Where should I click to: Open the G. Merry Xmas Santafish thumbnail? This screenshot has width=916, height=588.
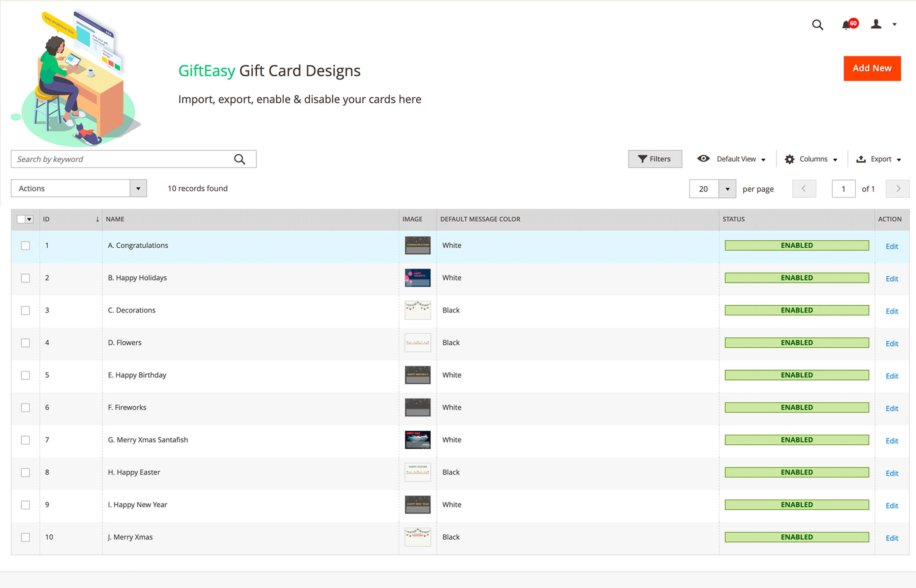coord(418,440)
